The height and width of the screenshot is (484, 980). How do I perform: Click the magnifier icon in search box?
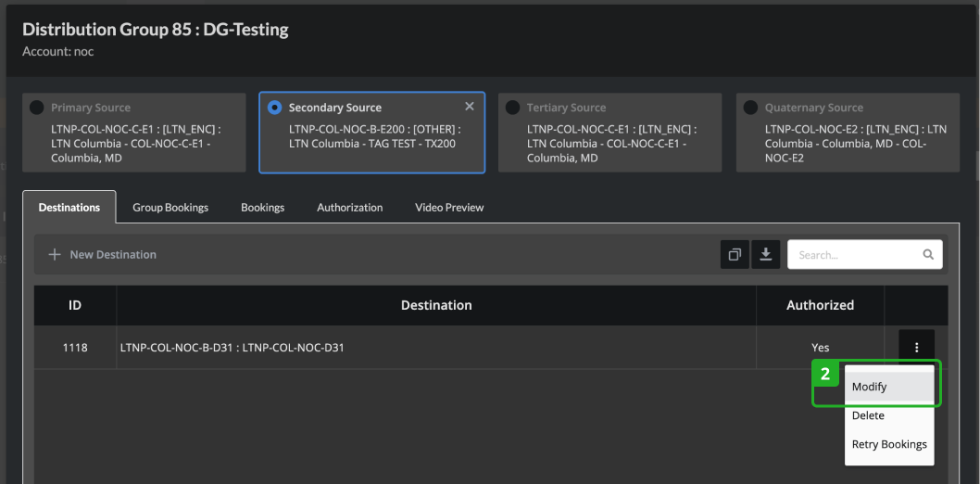928,254
